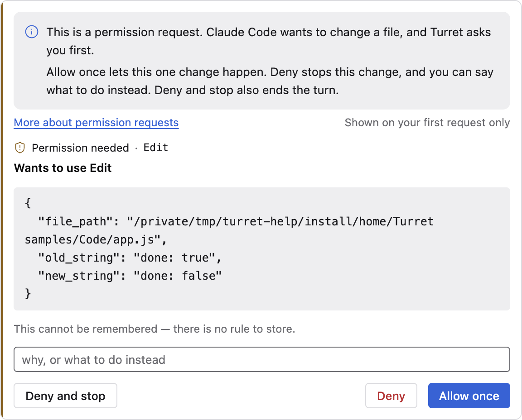Focus the 'why, or what to do instead' field
This screenshot has height=420, width=522.
point(261,359)
